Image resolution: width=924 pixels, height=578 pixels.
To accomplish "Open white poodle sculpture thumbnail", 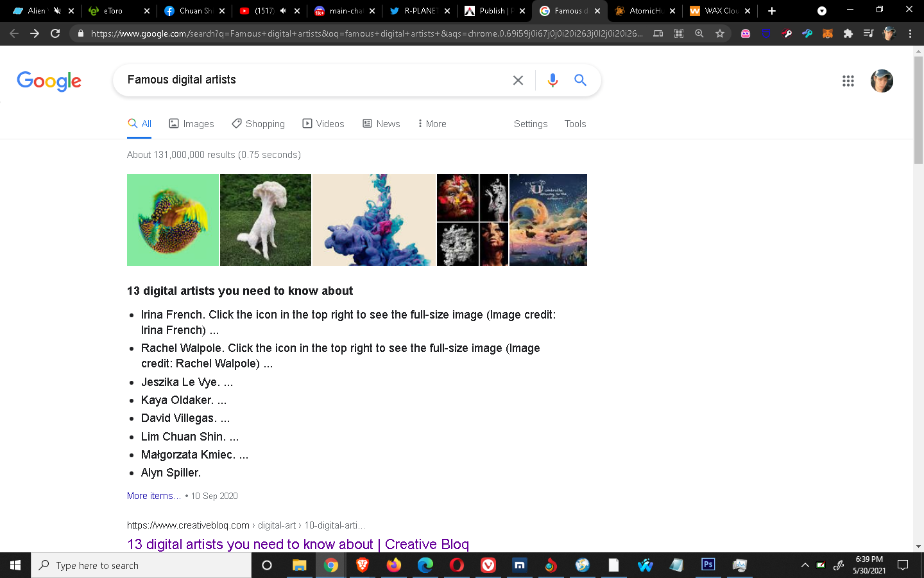I will (x=266, y=220).
